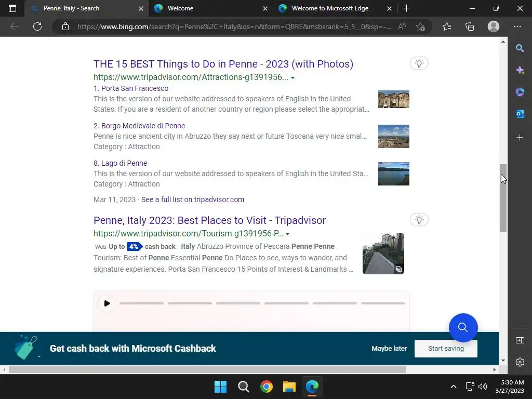
Task: Open Windows taskbar search
Action: (243, 387)
